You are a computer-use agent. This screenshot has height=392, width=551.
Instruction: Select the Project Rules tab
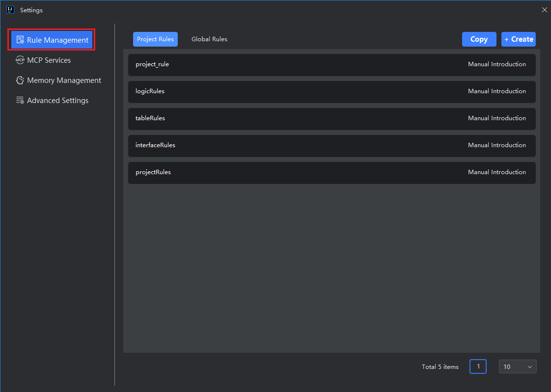tap(155, 39)
